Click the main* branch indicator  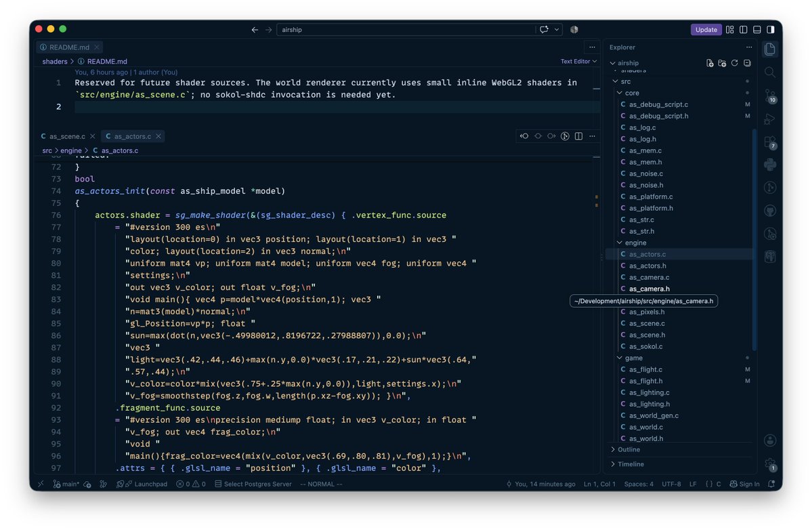(66, 484)
